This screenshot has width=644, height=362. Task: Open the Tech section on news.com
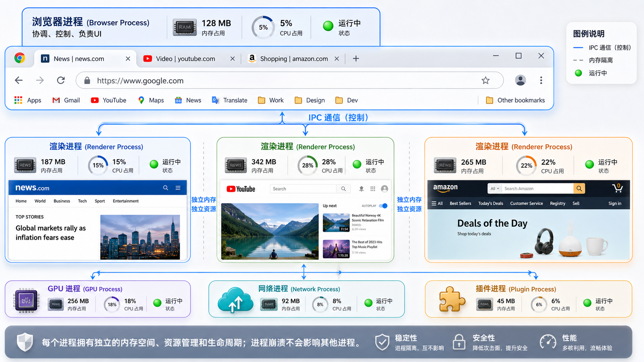click(x=82, y=201)
